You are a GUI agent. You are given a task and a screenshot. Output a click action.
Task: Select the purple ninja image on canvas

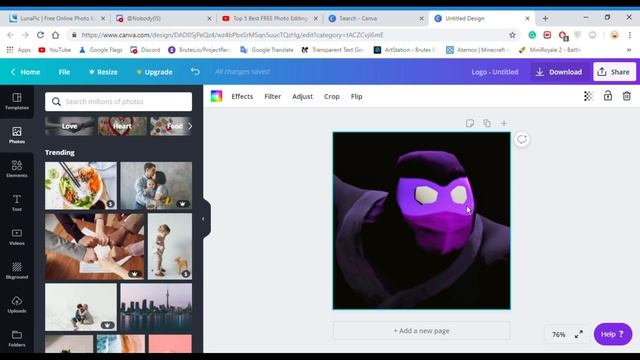click(421, 221)
